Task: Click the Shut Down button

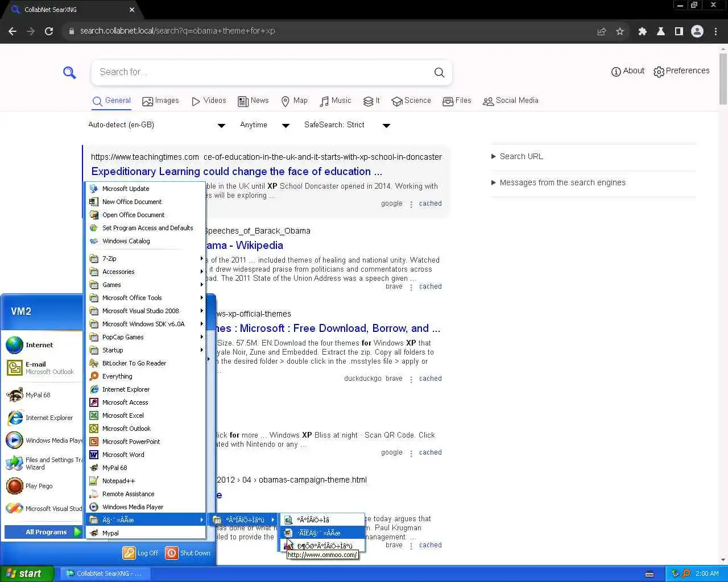Action: click(x=188, y=553)
